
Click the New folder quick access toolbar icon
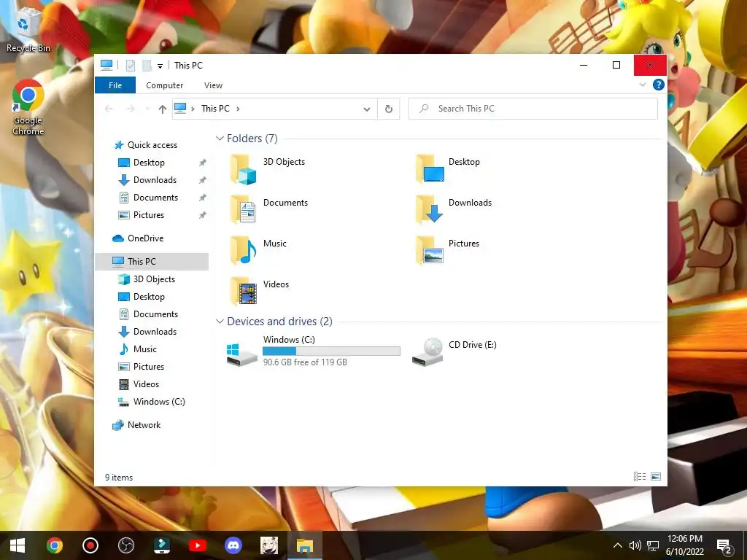coord(147,65)
